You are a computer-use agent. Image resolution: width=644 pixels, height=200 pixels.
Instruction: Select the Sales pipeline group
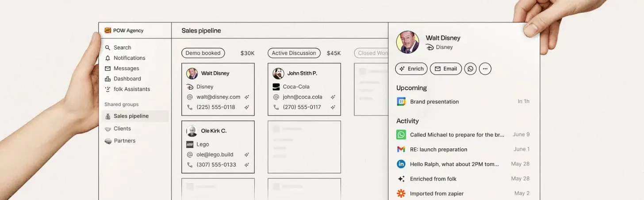135,116
